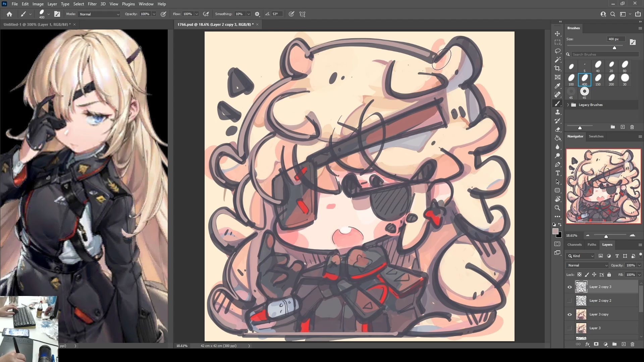Switch to the Channels tab
The width and height of the screenshot is (644, 362).
pos(575,245)
